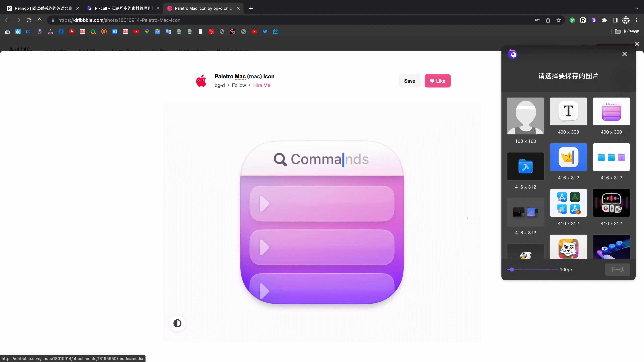Open the Zhihu 知 bookmark
This screenshot has width=644, height=362.
pyautogui.click(x=115, y=32)
